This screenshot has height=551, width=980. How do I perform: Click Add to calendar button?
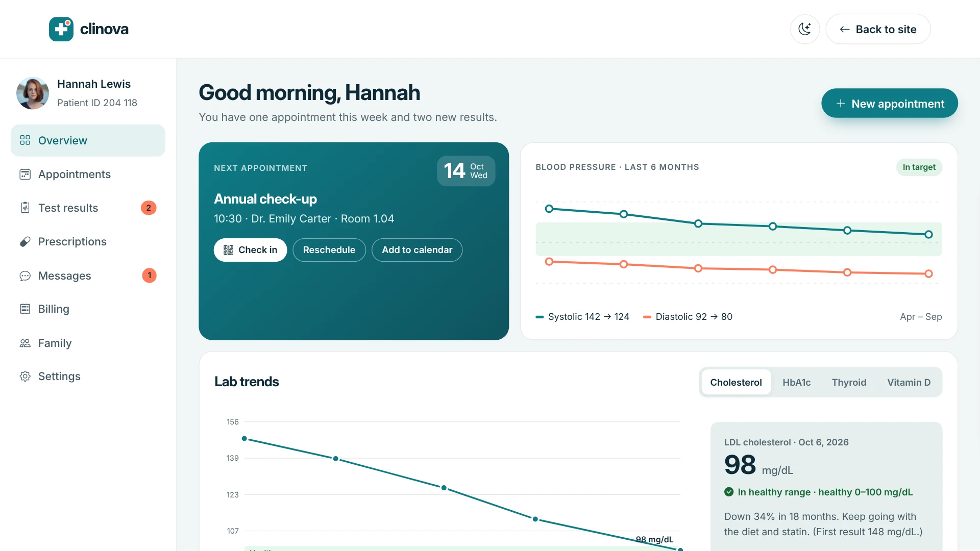(417, 250)
